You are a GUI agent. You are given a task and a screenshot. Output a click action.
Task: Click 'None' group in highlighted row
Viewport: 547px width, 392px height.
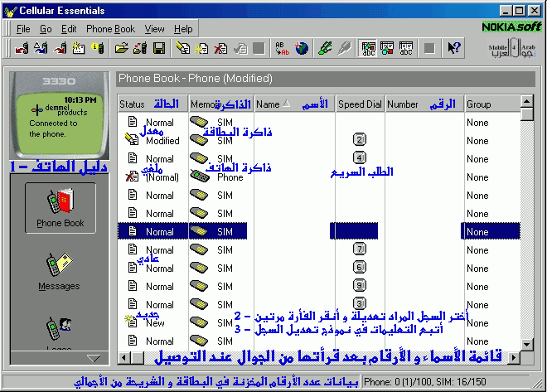pos(477,232)
